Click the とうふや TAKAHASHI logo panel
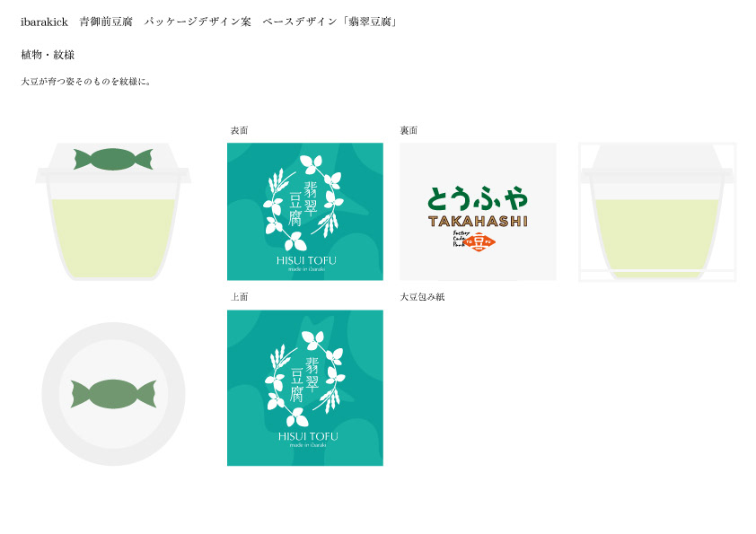 (478, 212)
